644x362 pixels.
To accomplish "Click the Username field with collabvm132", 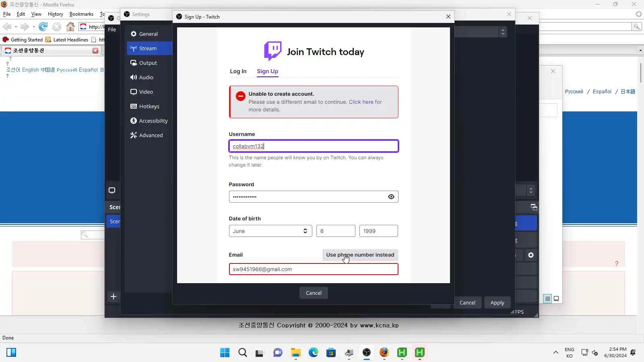I will [314, 146].
